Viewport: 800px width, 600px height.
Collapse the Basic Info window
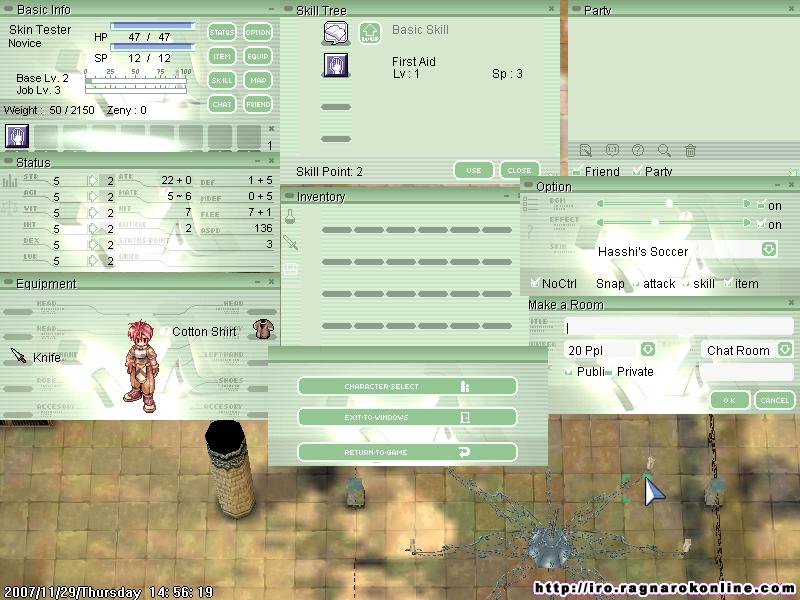tap(271, 9)
